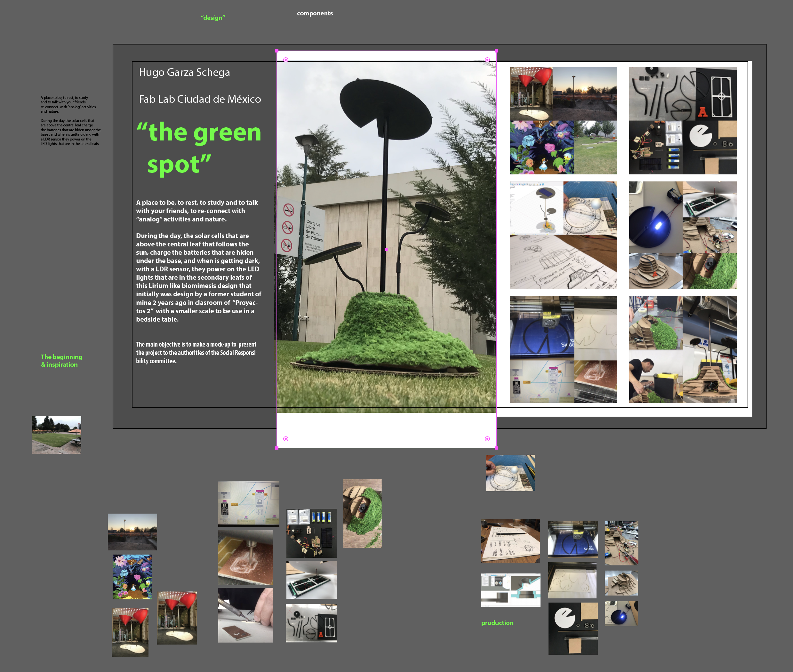The height and width of the screenshot is (672, 793).
Task: Click the magenta center point of selection
Action: tap(387, 249)
